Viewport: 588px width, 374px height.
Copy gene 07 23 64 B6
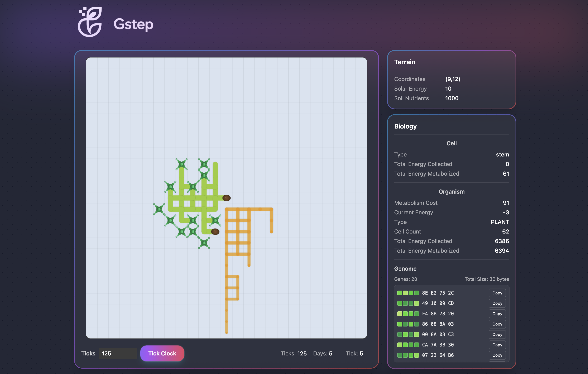coord(497,355)
